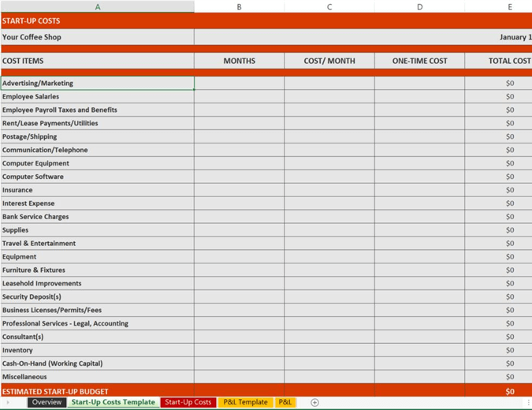Image resolution: width=532 pixels, height=410 pixels.
Task: Select column D header
Action: 419,6
